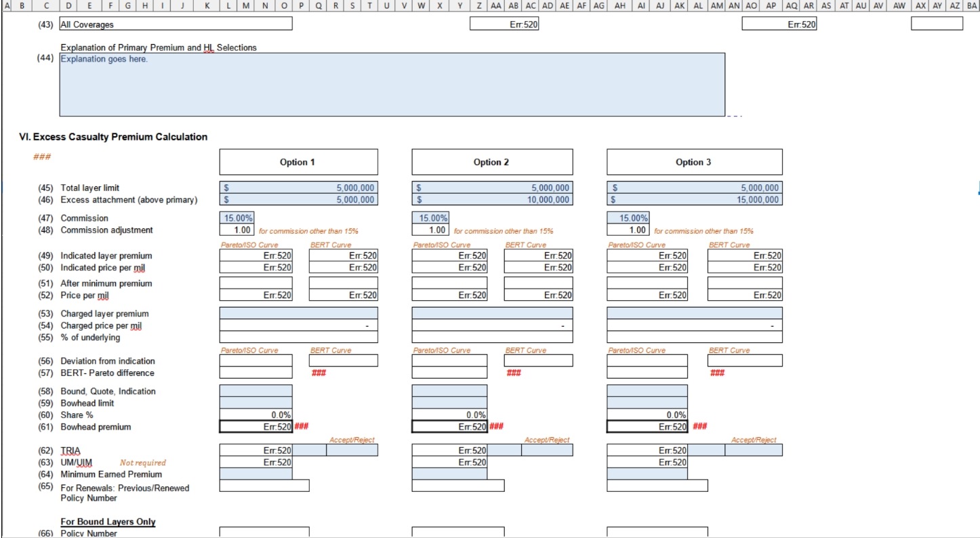Click Option 3 'Bound, Quote, Indication' cell
The image size is (980, 538).
tap(647, 391)
